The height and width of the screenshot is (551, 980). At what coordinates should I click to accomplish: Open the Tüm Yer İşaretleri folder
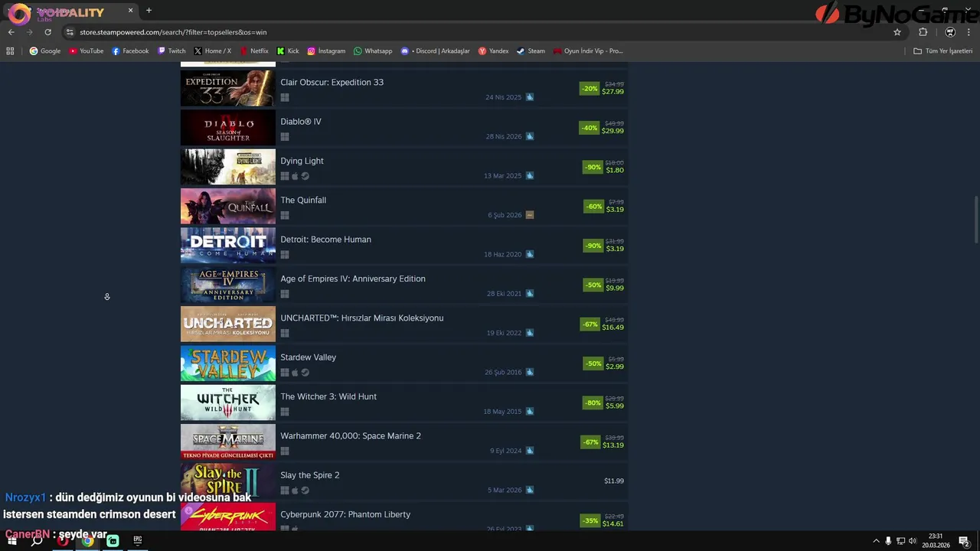coord(943,51)
